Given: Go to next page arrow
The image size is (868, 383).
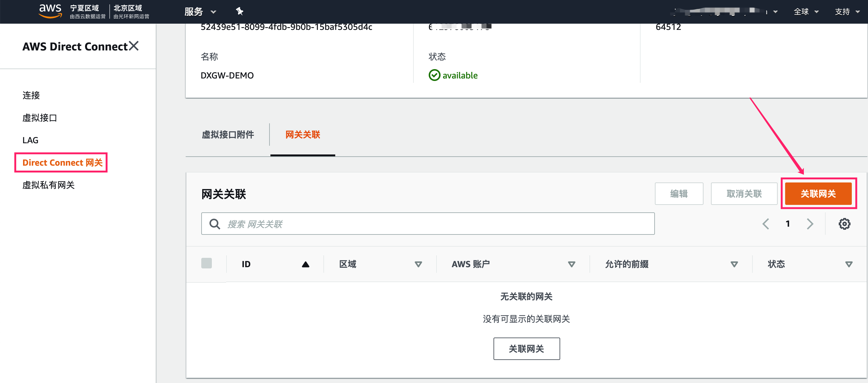Looking at the screenshot, I should pos(810,224).
